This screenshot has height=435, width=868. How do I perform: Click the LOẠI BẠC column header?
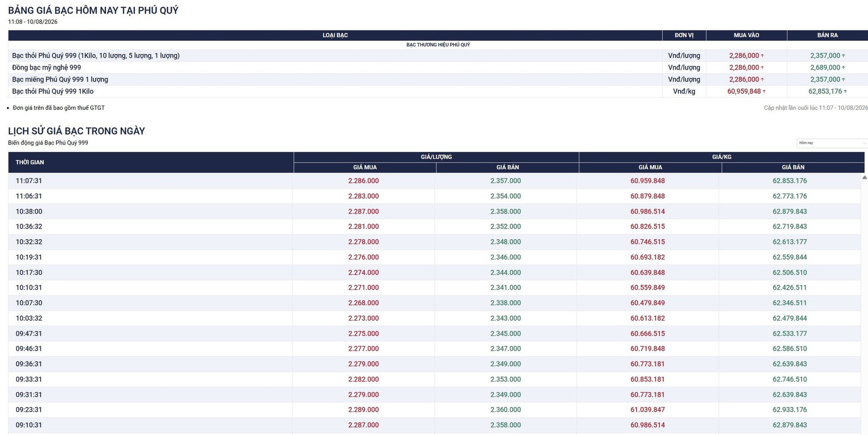click(335, 35)
